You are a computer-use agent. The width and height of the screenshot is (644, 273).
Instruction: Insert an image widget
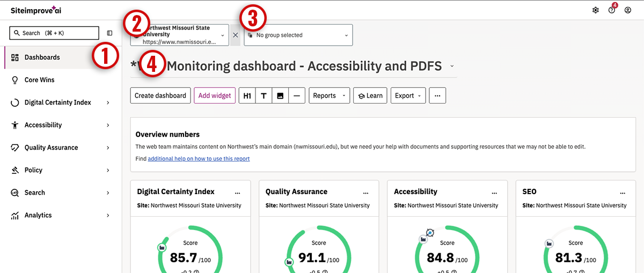(x=280, y=95)
